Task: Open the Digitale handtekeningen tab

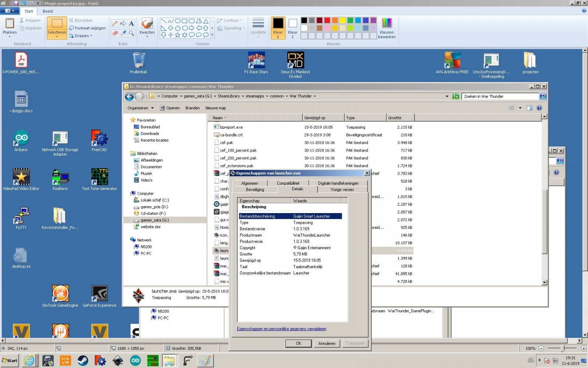Action: (x=338, y=183)
